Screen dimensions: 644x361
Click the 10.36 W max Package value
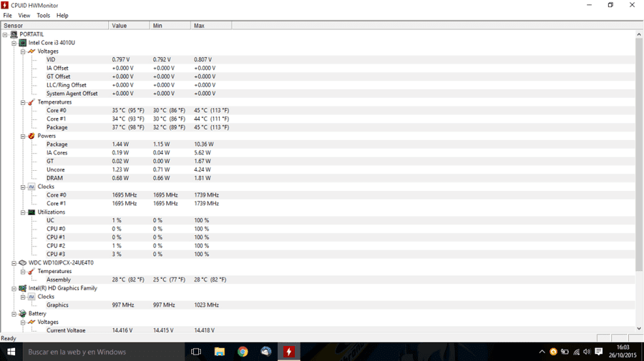pyautogui.click(x=204, y=144)
